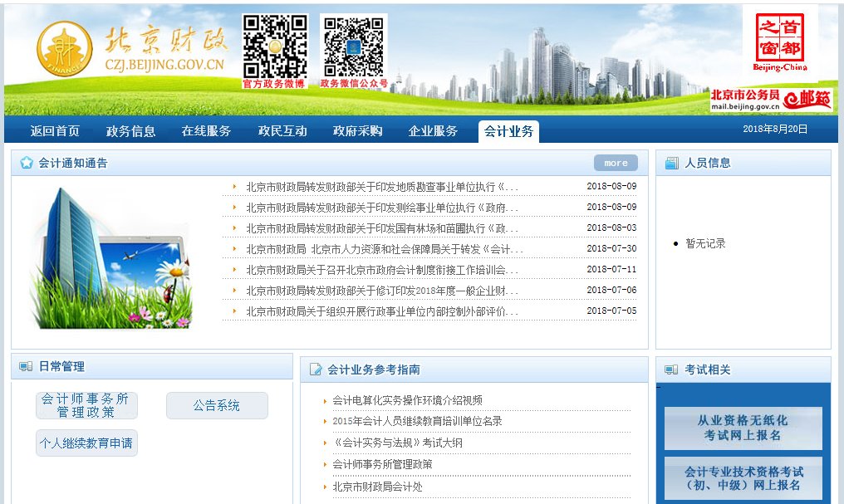Open 从业资格无纸化考试网上报名 link
This screenshot has height=504, width=844.
coord(743,428)
